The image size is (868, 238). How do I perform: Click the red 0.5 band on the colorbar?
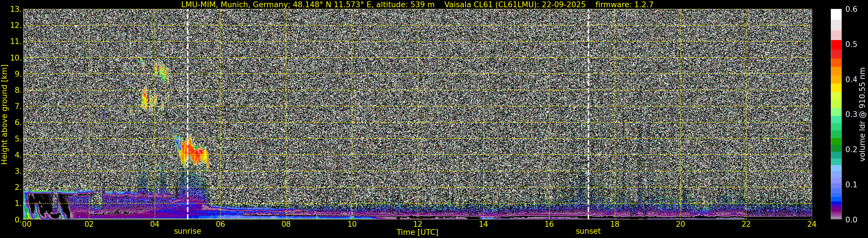[x=836, y=44]
